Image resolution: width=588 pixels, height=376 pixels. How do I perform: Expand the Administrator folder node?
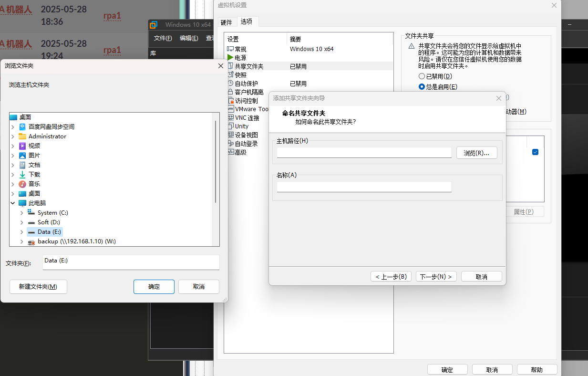(x=13, y=136)
